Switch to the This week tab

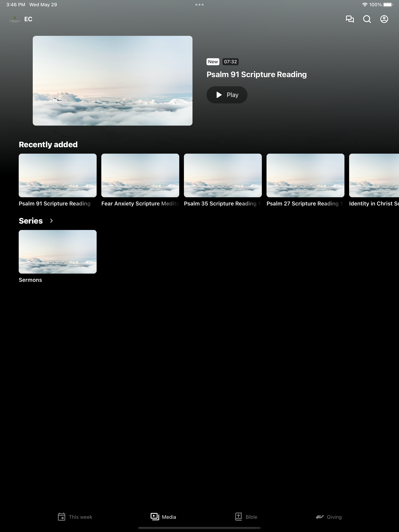pos(75,517)
